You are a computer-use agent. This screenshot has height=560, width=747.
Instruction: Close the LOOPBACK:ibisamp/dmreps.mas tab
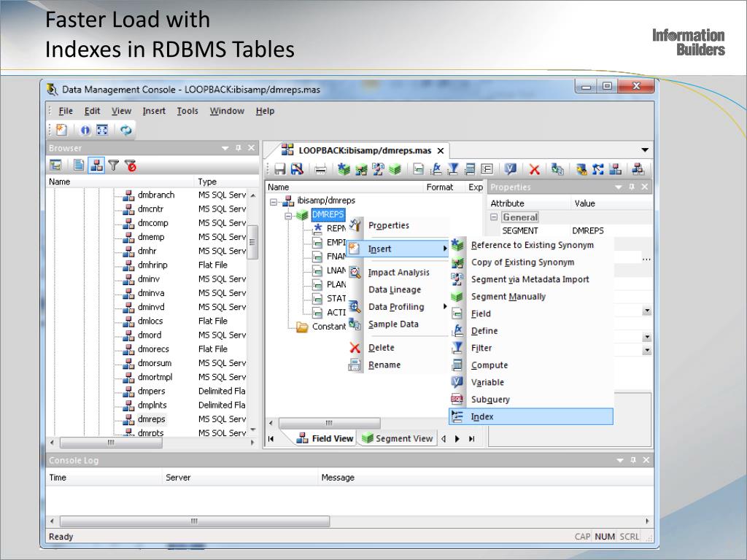[441, 151]
